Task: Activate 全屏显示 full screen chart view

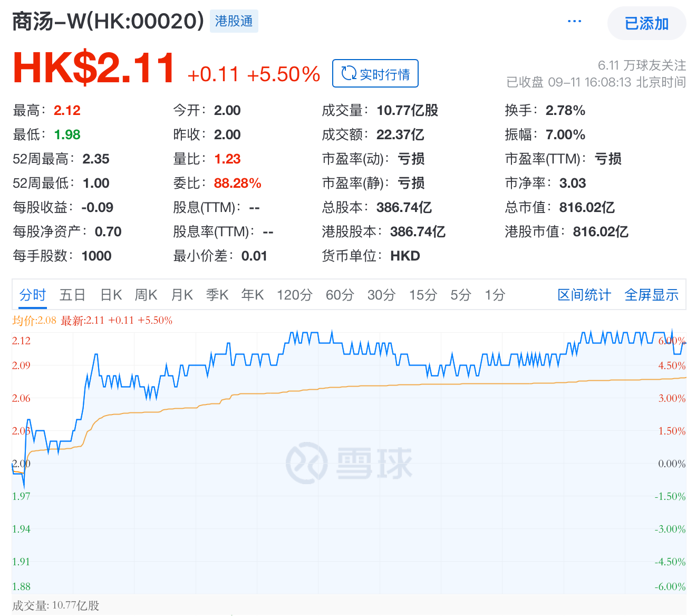Action: click(x=651, y=295)
